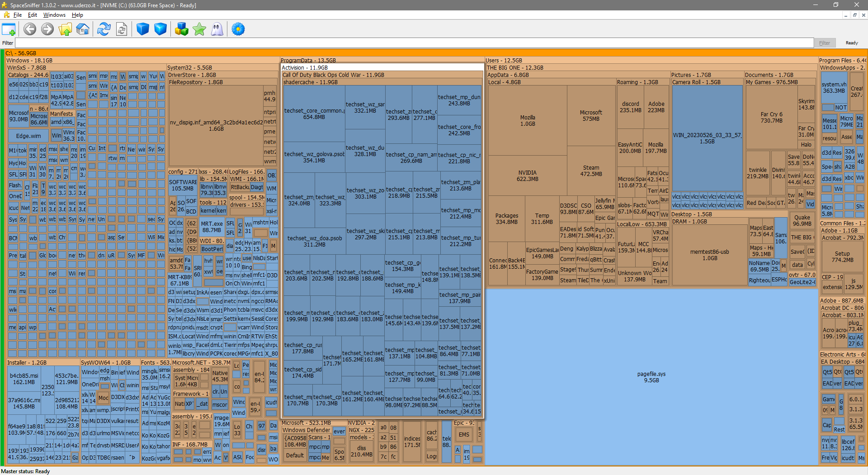Select the Quake 96.9MB block
This screenshot has height=475, width=868.
point(802,220)
